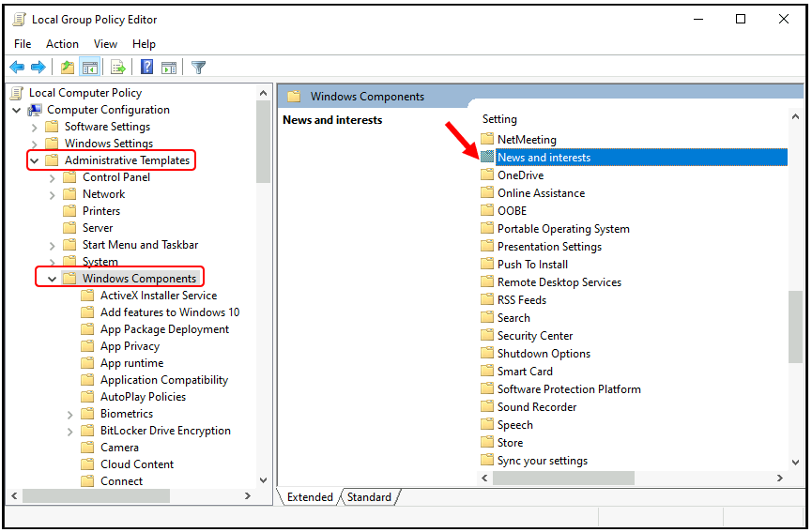Collapse the Windows Components node
Image resolution: width=812 pixels, height=532 pixels.
[x=52, y=279]
